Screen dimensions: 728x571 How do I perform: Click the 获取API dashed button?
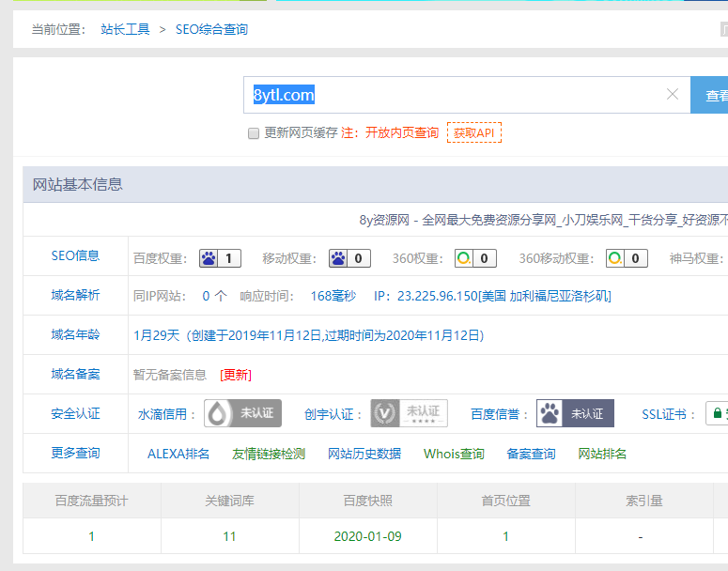[x=474, y=132]
